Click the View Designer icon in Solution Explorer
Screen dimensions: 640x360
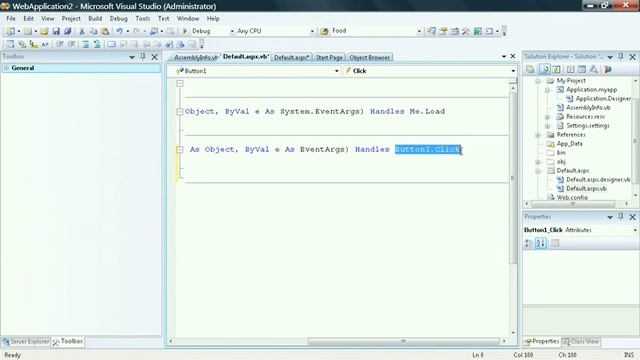582,69
